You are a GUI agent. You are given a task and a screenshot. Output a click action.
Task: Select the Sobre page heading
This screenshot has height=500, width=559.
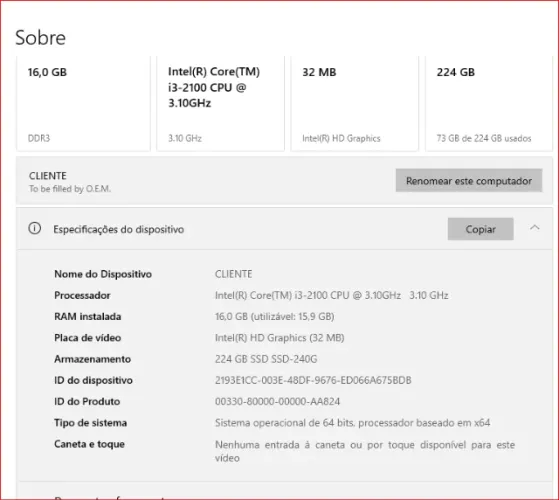coord(40,37)
